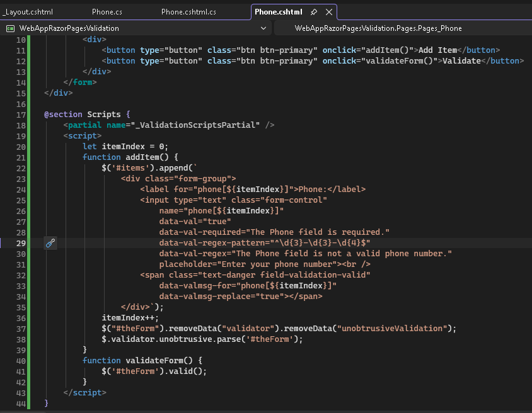Pin the Phone.cshtml tab
The image size is (532, 413).
314,12
